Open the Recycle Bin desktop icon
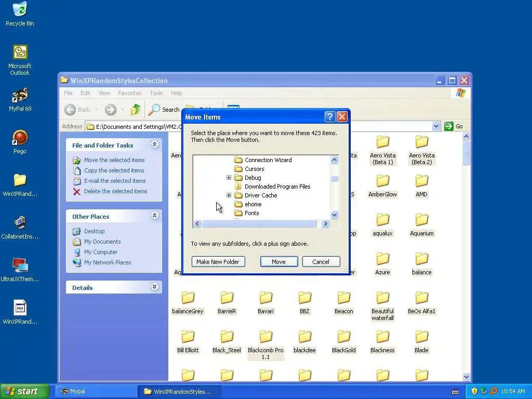The image size is (532, 399). [x=20, y=14]
